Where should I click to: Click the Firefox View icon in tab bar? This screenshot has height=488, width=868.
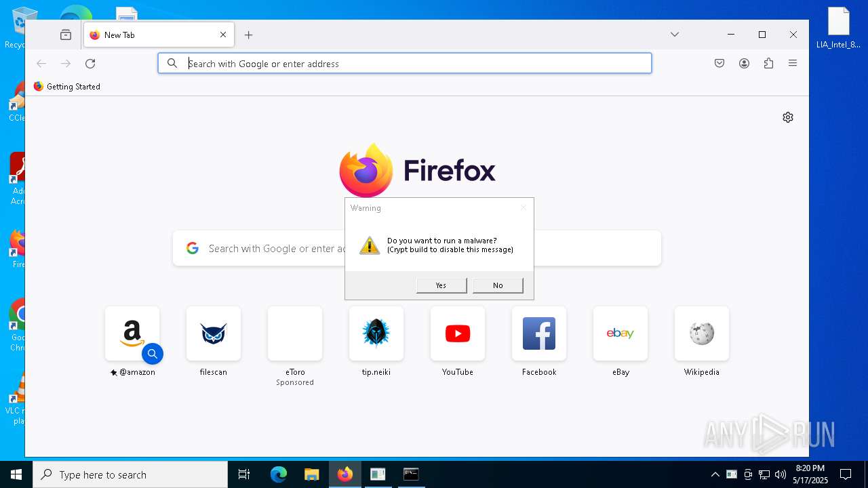pyautogui.click(x=66, y=35)
